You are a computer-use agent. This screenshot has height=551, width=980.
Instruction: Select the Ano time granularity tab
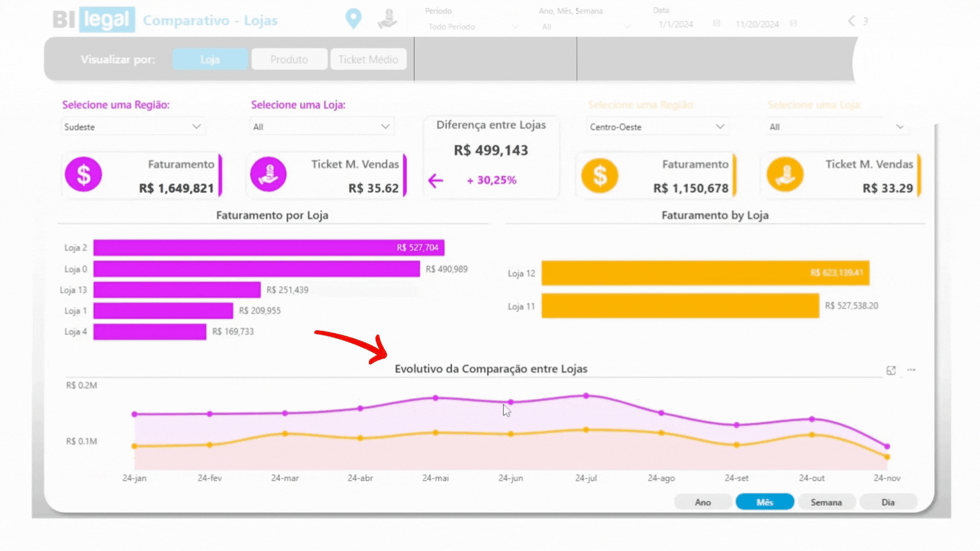point(702,502)
